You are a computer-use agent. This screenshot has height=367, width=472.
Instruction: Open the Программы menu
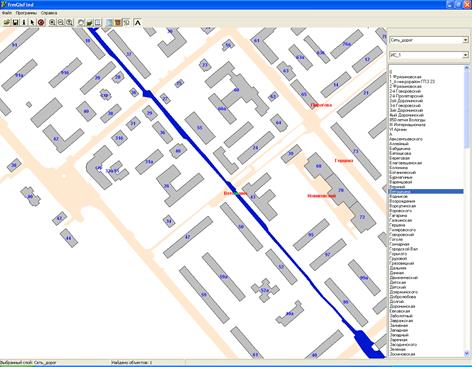26,13
